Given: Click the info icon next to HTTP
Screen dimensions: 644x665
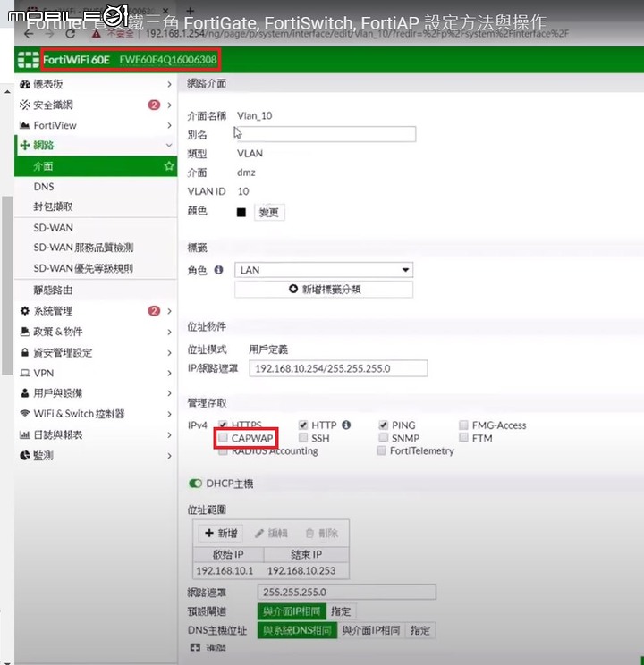Looking at the screenshot, I should (x=346, y=425).
